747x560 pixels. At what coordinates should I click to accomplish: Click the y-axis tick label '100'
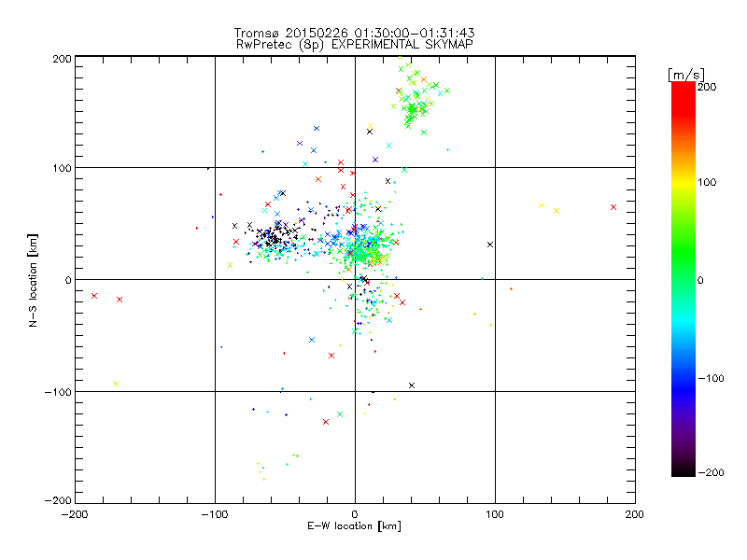(x=62, y=169)
